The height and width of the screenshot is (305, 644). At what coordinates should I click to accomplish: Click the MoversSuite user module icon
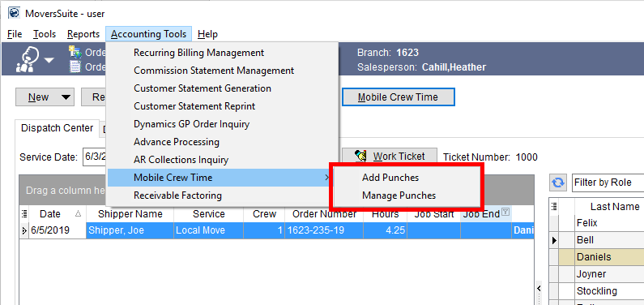[x=28, y=59]
